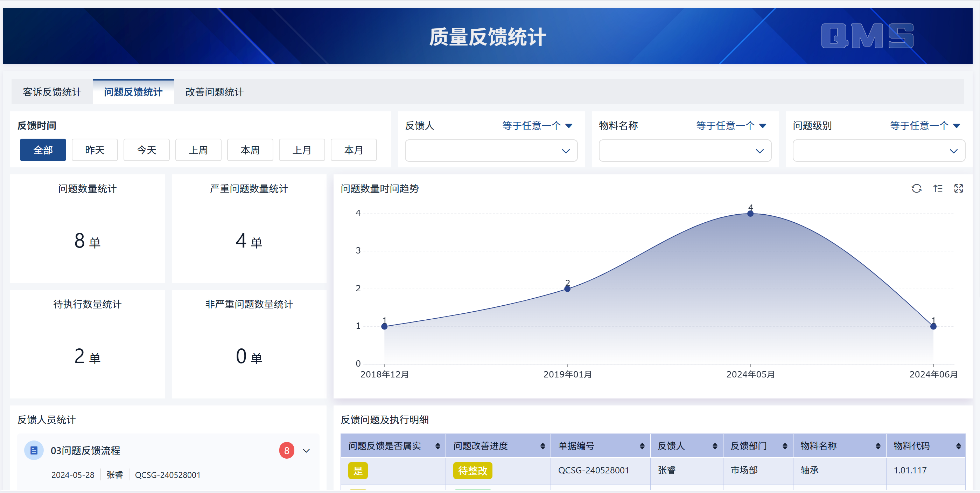Click the 质量反馈统计 banner title

pos(487,37)
